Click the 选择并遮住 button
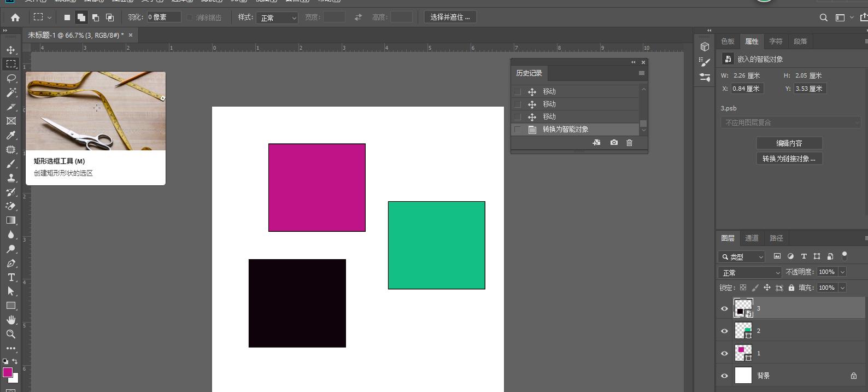 coord(450,17)
